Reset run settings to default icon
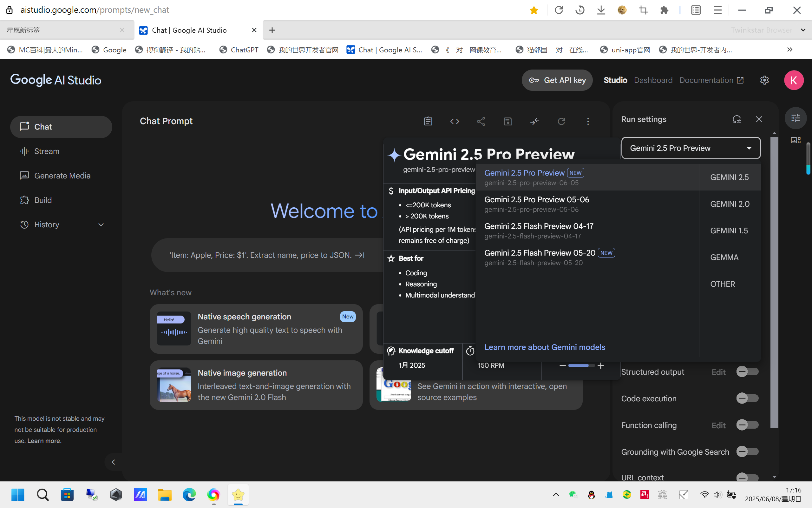The width and height of the screenshot is (812, 508). 737,119
